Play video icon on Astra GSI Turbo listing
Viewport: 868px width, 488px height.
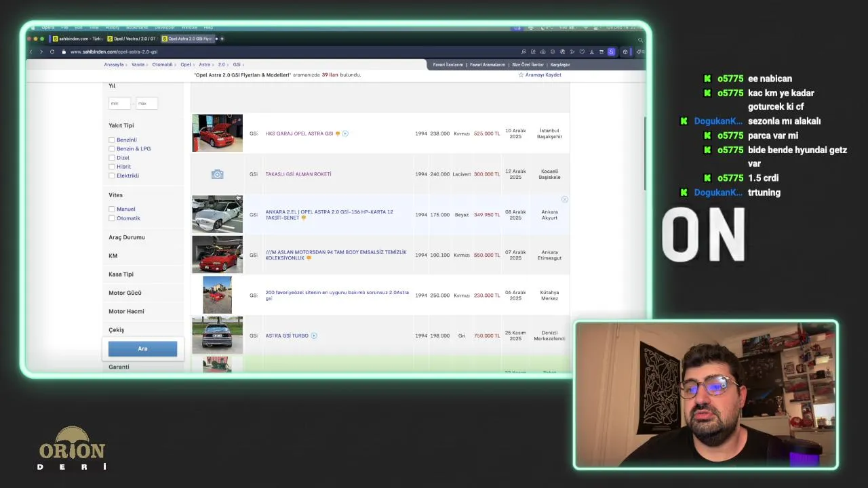(314, 335)
